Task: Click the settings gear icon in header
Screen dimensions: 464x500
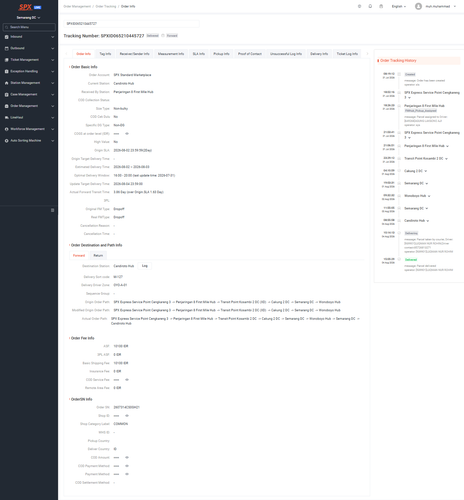Action: (x=359, y=6)
